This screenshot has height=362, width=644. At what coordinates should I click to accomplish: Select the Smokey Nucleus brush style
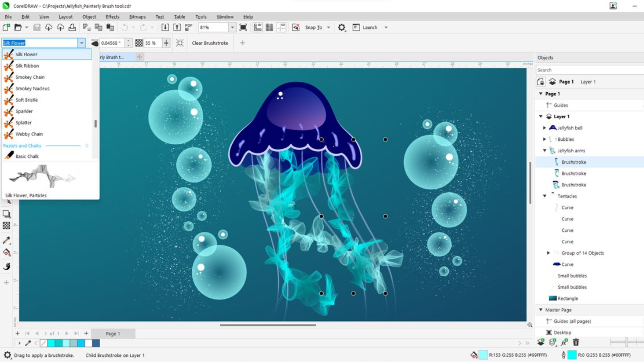32,88
